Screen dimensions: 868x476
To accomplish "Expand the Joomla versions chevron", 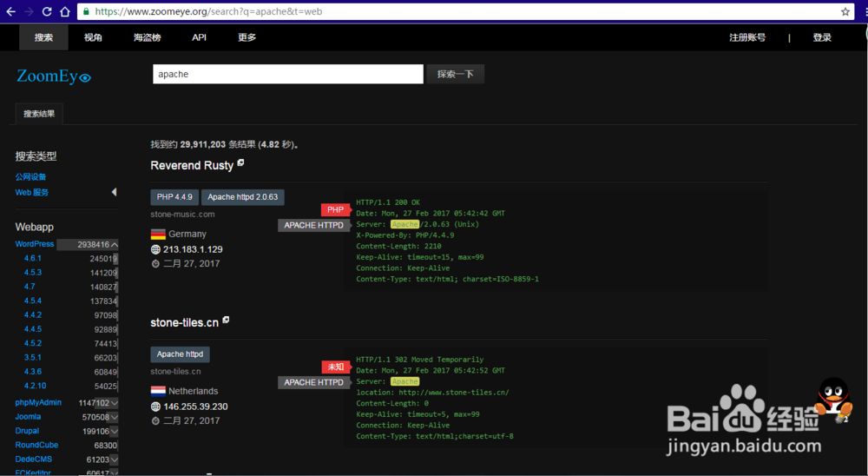I will tap(114, 417).
